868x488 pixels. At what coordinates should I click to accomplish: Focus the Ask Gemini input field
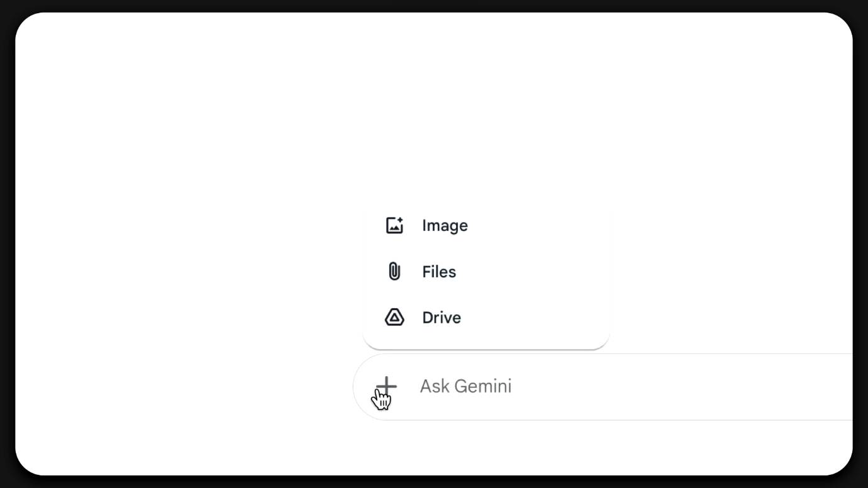tap(603, 387)
